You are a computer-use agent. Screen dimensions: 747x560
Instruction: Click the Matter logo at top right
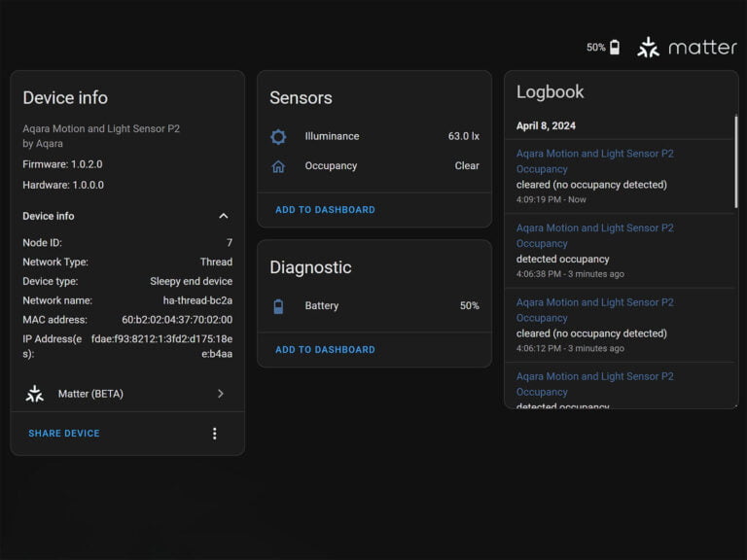click(x=648, y=47)
